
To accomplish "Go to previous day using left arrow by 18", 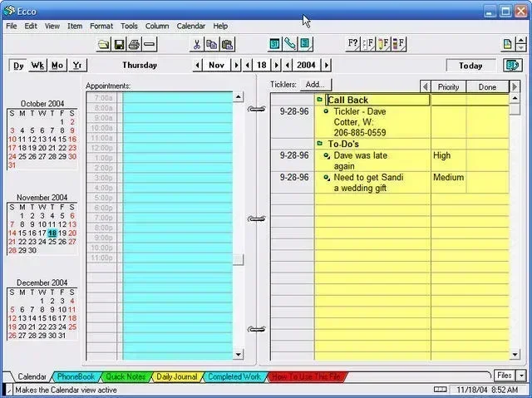I will point(248,65).
